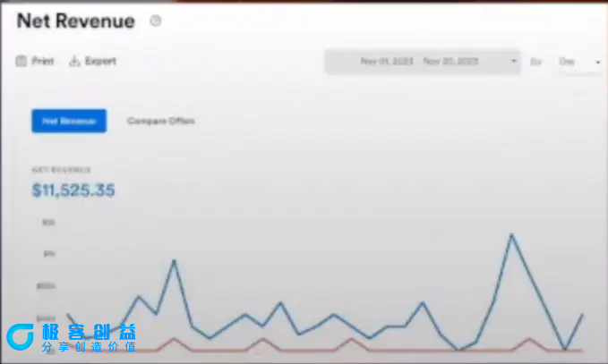Click the help icon beside Net Revenue title
This screenshot has width=608, height=364.
tap(156, 21)
